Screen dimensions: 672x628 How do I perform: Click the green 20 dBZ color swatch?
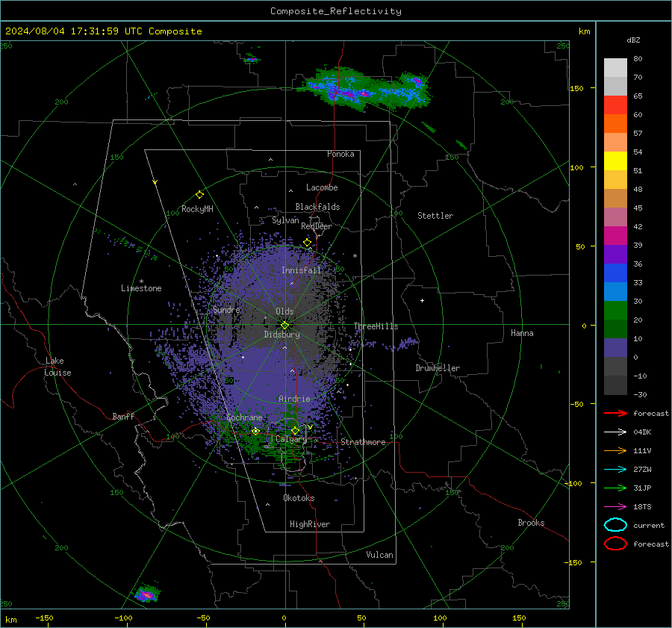[615, 311]
